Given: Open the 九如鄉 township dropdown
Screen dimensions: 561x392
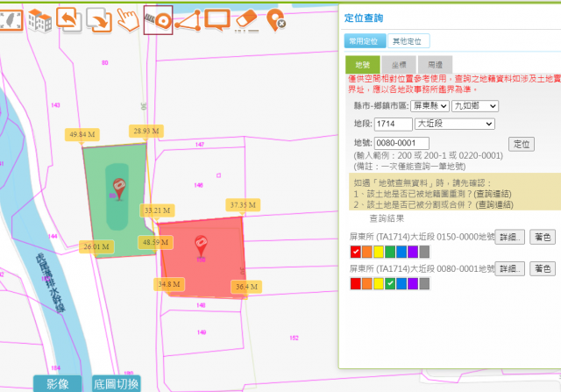Looking at the screenshot, I should pyautogui.click(x=474, y=105).
